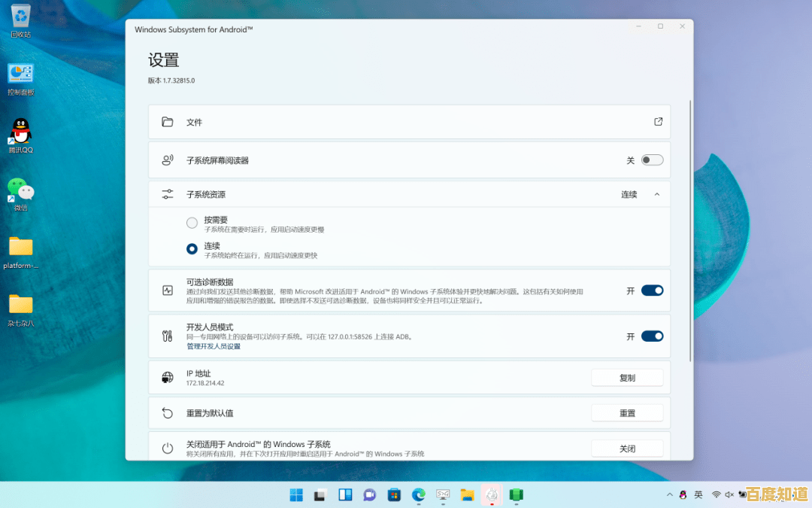Image resolution: width=812 pixels, height=508 pixels.
Task: Collapse the 子系统资源 section chevron
Action: pyautogui.click(x=656, y=193)
